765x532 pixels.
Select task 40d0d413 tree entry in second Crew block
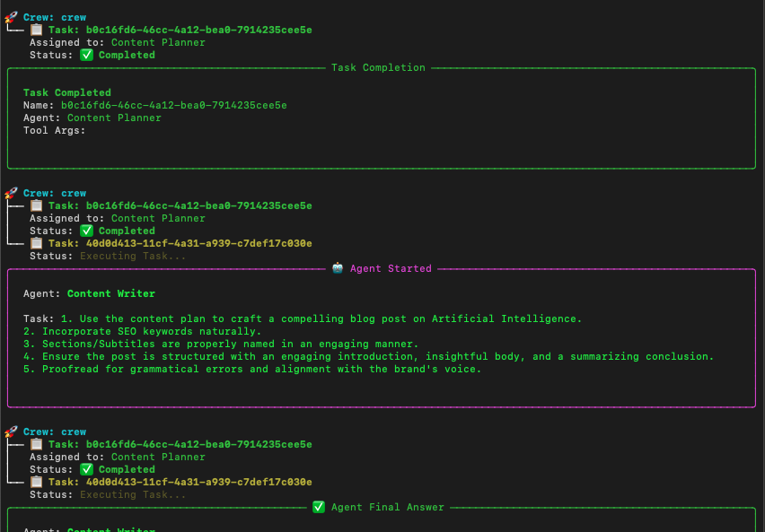180,243
